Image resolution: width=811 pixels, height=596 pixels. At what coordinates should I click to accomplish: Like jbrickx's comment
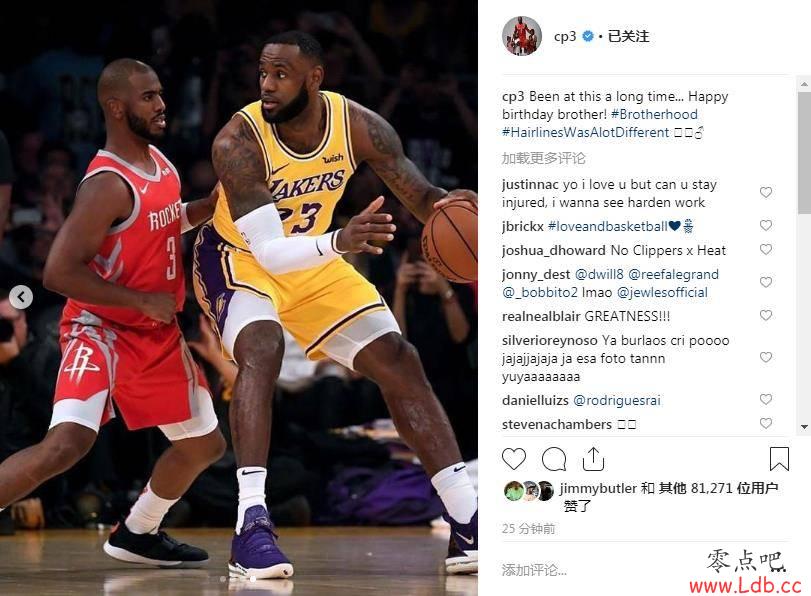pyautogui.click(x=766, y=225)
